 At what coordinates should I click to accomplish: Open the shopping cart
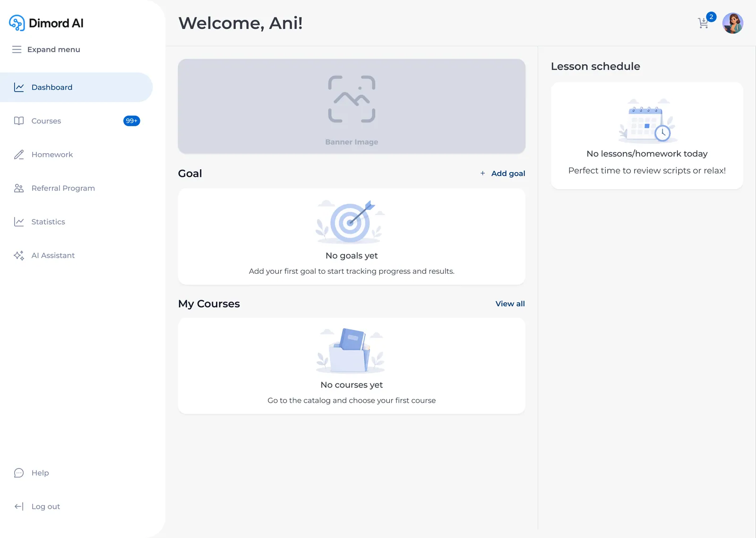[x=703, y=23]
